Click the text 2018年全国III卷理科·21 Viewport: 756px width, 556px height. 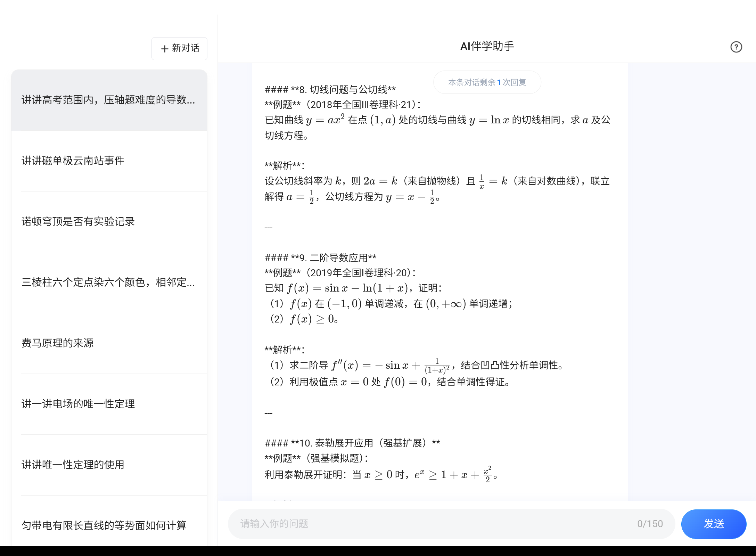[x=361, y=105]
